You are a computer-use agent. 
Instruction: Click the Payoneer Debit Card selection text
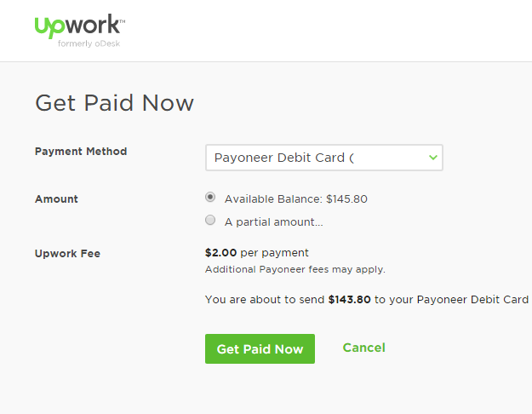pos(284,158)
